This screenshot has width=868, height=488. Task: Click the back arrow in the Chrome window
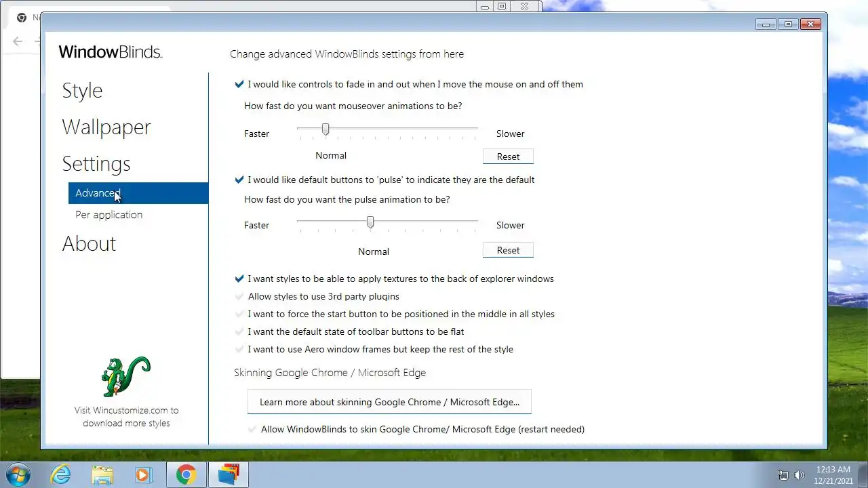click(18, 41)
